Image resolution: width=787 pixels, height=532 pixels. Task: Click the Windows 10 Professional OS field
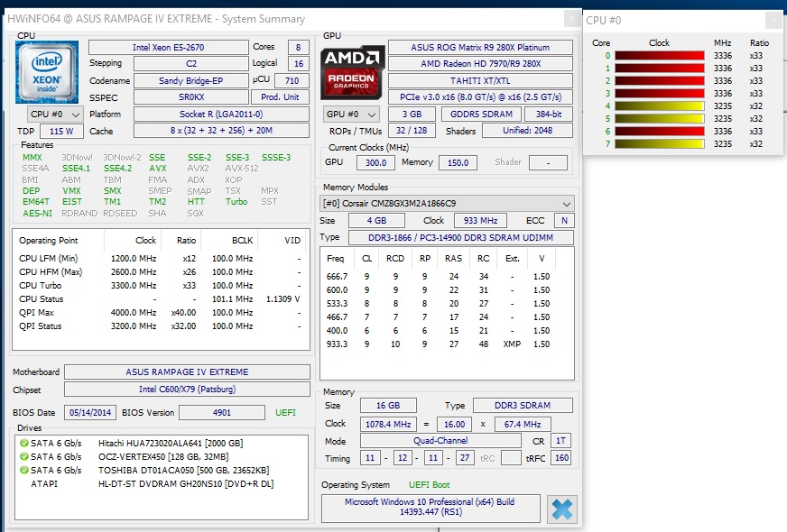[431, 507]
